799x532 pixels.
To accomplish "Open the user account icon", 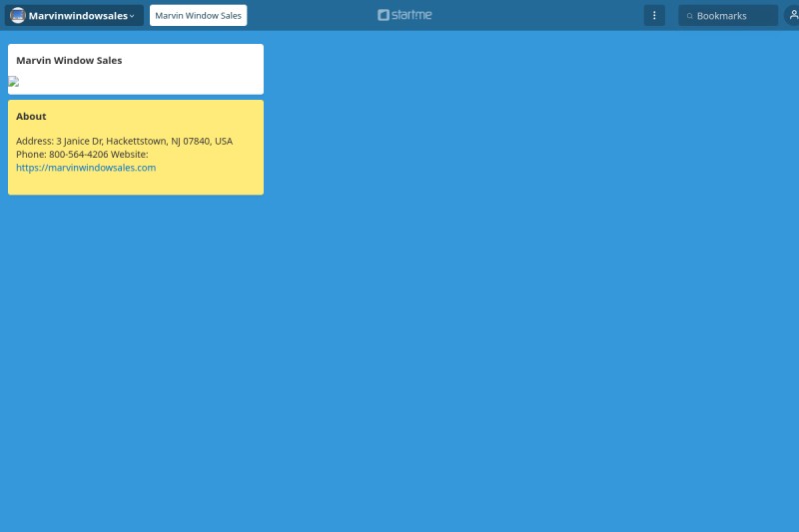I will click(793, 15).
